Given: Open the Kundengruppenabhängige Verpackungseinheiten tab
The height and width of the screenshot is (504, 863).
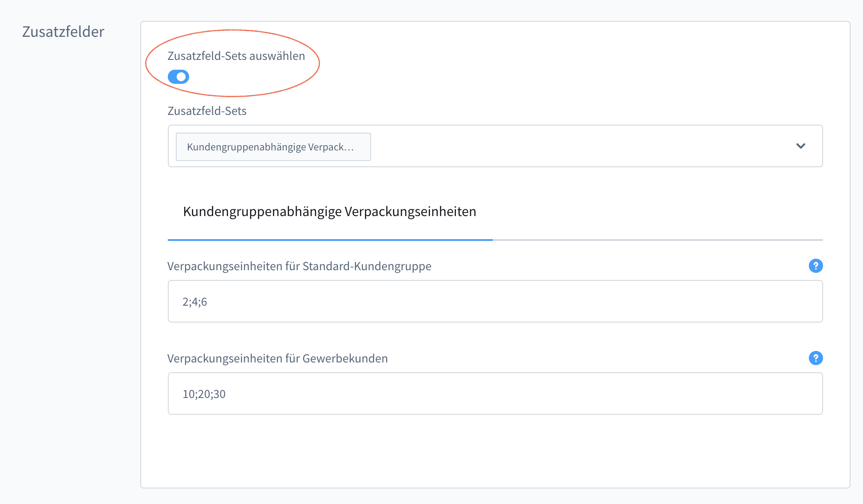Looking at the screenshot, I should coord(329,212).
